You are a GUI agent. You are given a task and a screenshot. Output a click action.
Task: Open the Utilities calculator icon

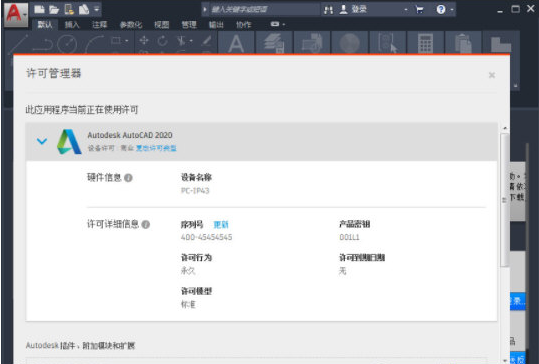(x=425, y=43)
